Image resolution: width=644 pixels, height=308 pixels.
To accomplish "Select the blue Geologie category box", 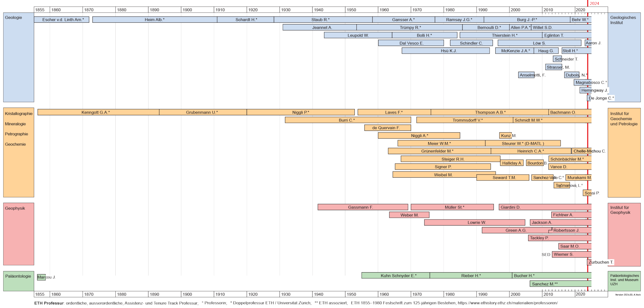I will [x=19, y=57].
